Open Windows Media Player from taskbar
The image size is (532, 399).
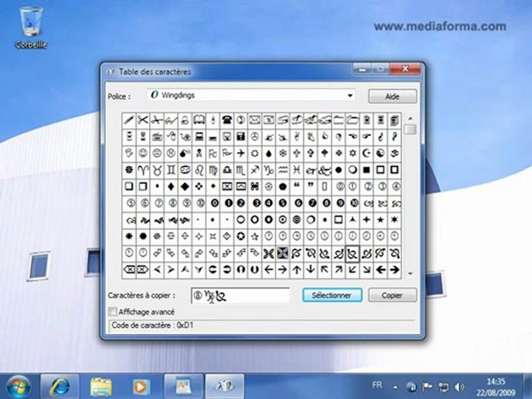[140, 387]
